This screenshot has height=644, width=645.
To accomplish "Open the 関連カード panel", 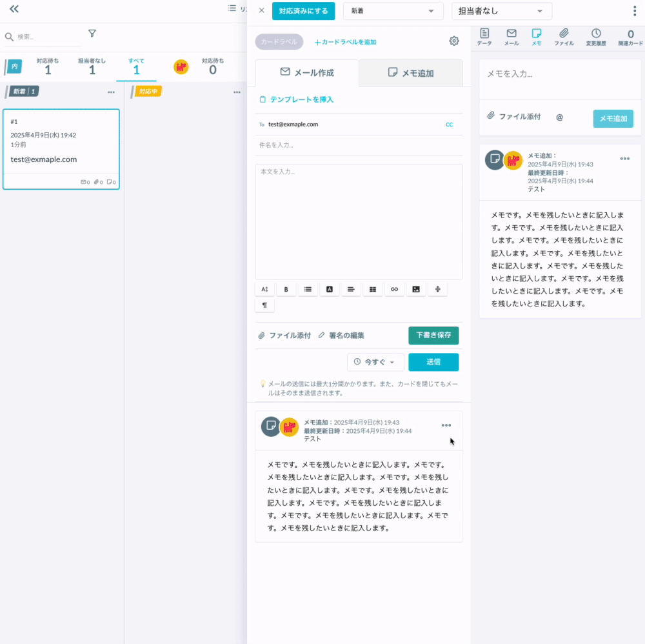I will 630,37.
